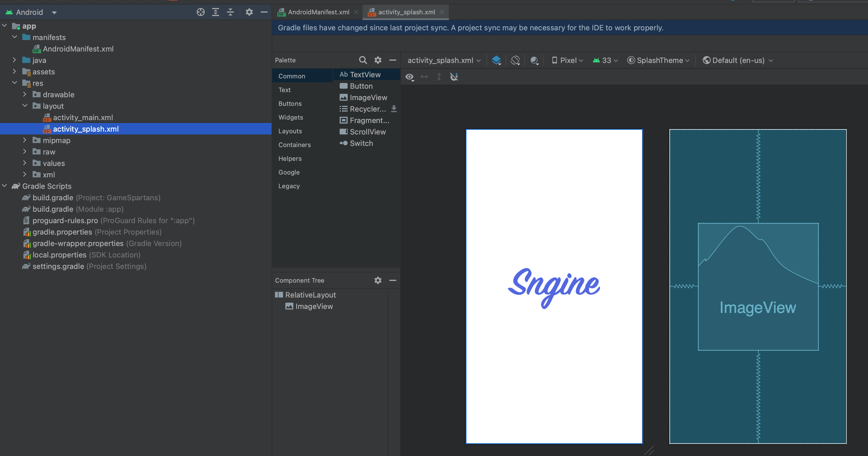Image resolution: width=868 pixels, height=456 pixels.
Task: Switch to the AndroidManifest.xml tab
Action: (x=318, y=12)
